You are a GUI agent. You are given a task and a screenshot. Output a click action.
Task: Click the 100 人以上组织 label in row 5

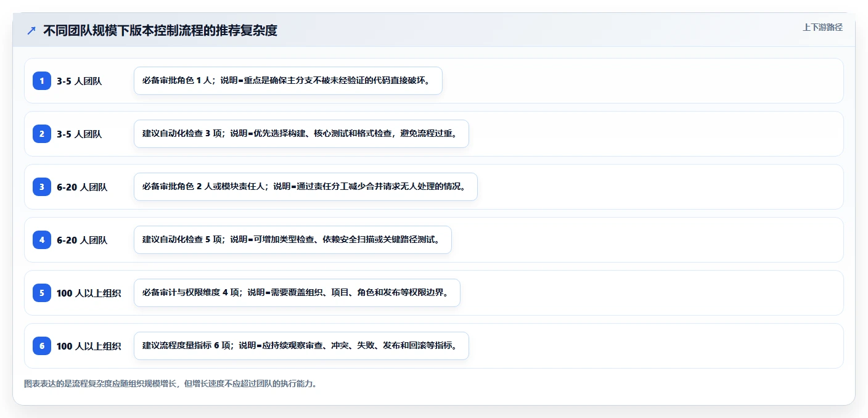tap(89, 293)
